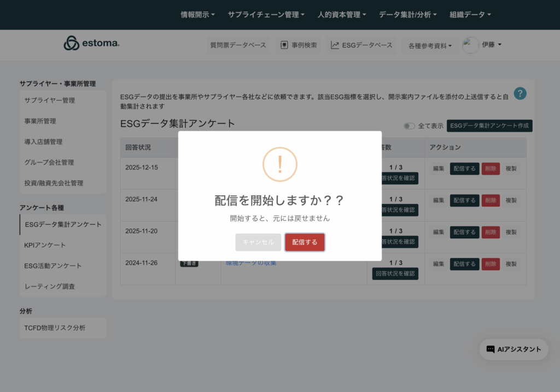Click the ESGデータ集計アンケート作成 button
Viewport: 560px width, 392px height.
pos(489,126)
